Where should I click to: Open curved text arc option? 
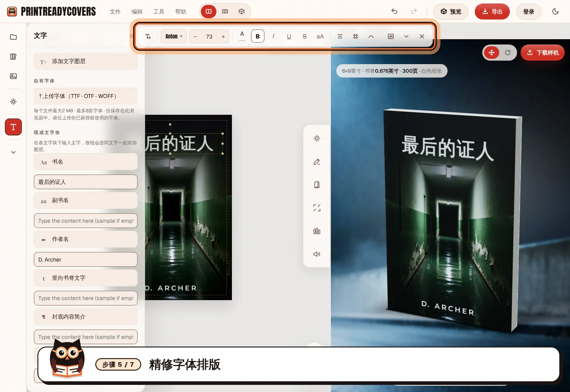371,36
